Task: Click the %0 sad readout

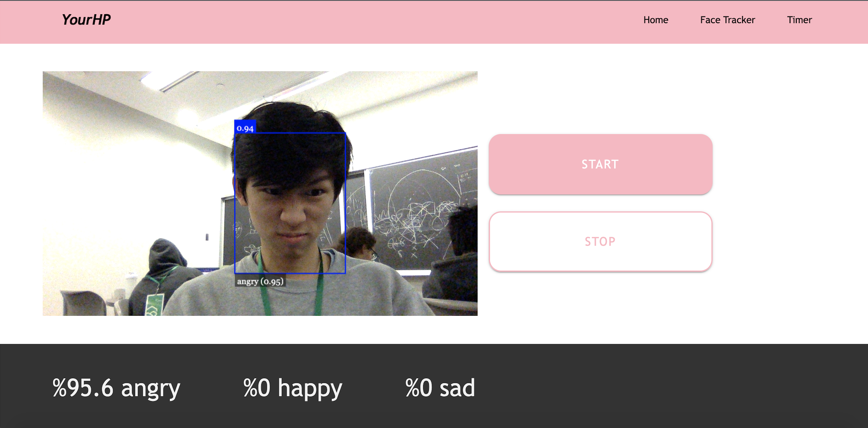Action: pyautogui.click(x=440, y=388)
